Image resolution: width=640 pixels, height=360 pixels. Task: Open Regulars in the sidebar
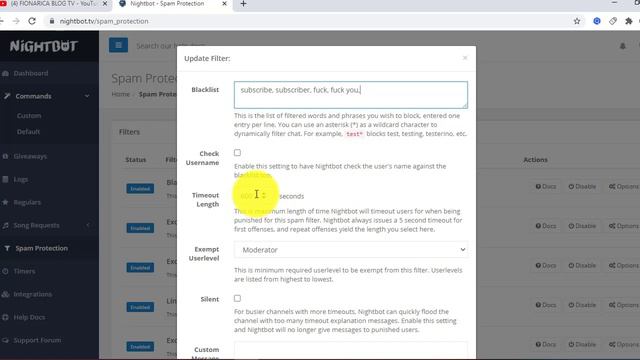pyautogui.click(x=27, y=202)
